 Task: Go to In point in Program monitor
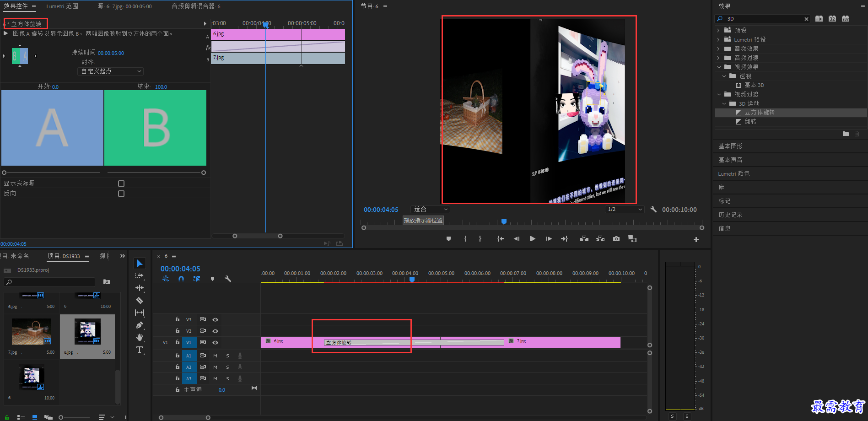click(x=501, y=239)
